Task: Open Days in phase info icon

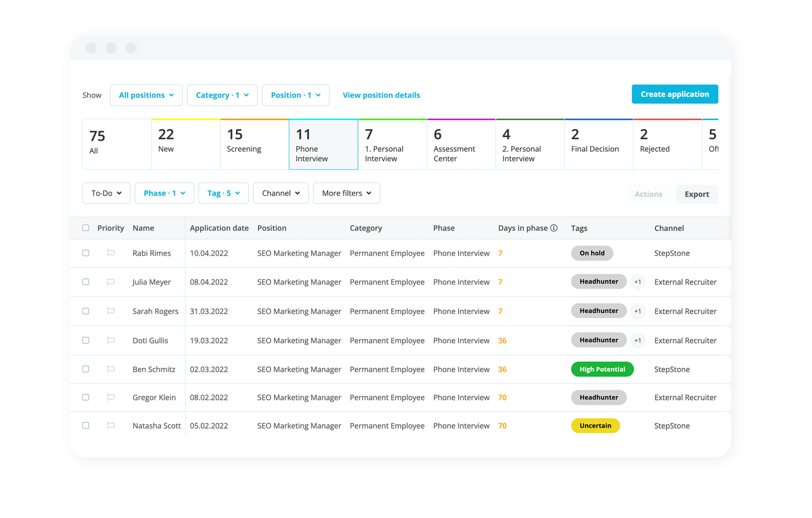Action: coord(554,228)
